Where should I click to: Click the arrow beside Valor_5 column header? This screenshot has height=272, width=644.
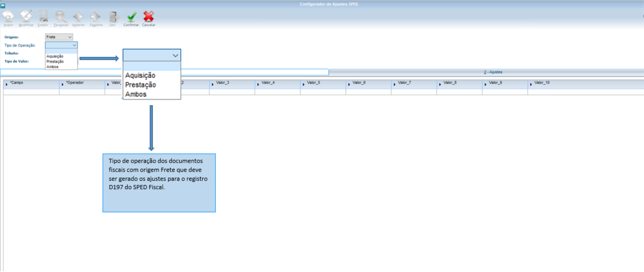tap(303, 84)
